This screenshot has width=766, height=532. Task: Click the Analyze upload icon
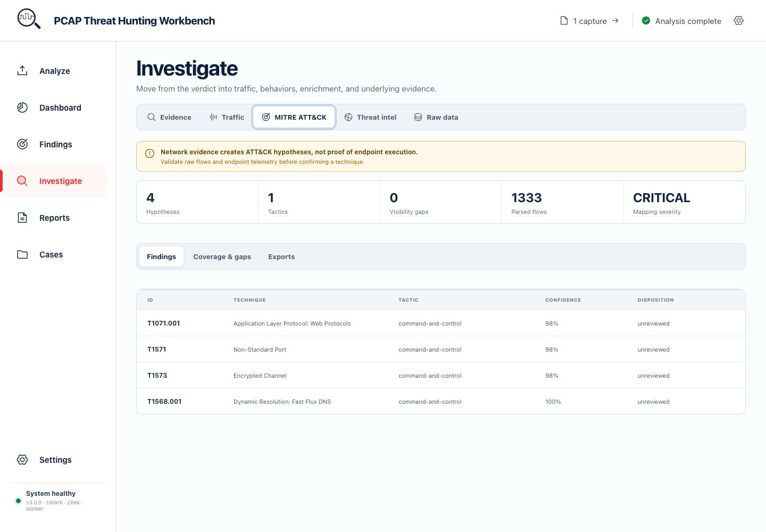point(22,70)
